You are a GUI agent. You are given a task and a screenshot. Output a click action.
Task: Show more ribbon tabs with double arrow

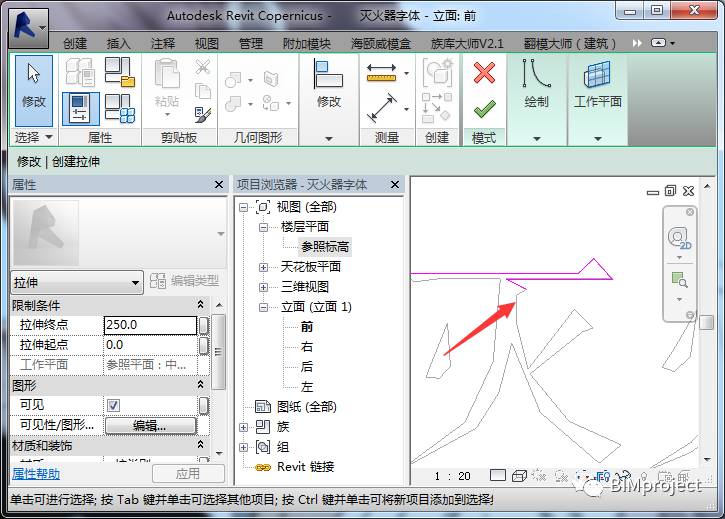coord(637,43)
